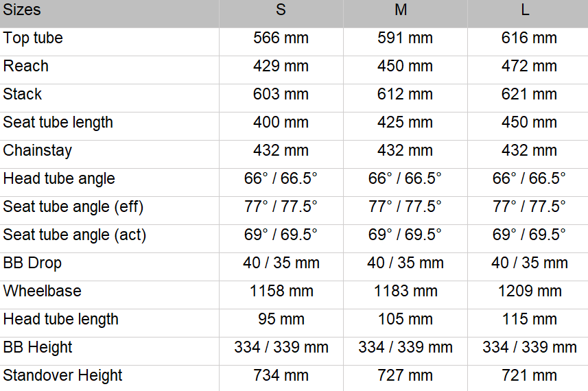Click the BB Drop row label
The width and height of the screenshot is (588, 391).
tap(32, 263)
